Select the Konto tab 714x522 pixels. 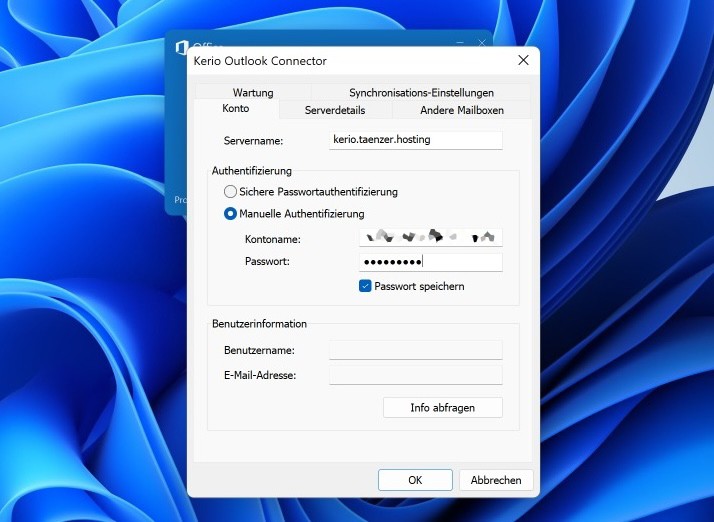(x=236, y=108)
